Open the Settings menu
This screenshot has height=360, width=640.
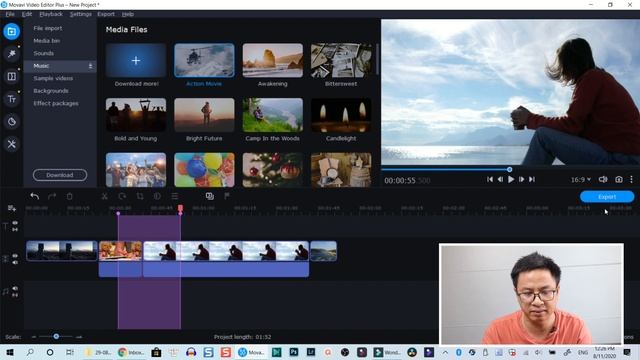tap(80, 14)
